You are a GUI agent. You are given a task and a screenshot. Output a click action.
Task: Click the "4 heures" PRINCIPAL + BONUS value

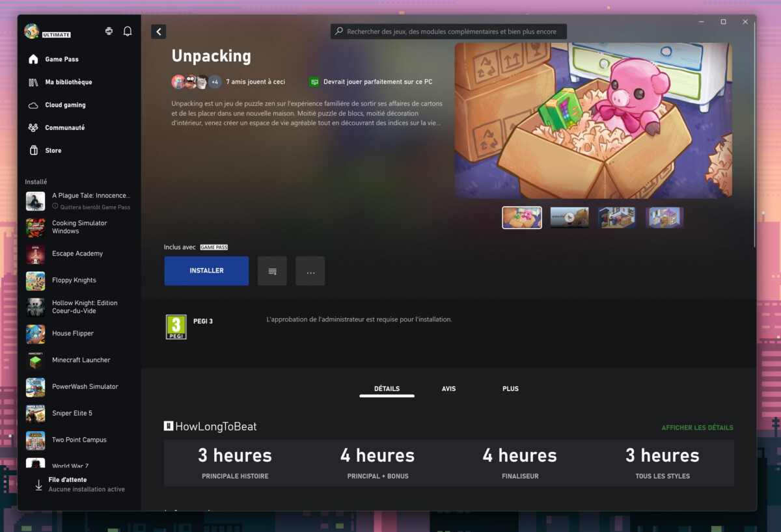(377, 455)
